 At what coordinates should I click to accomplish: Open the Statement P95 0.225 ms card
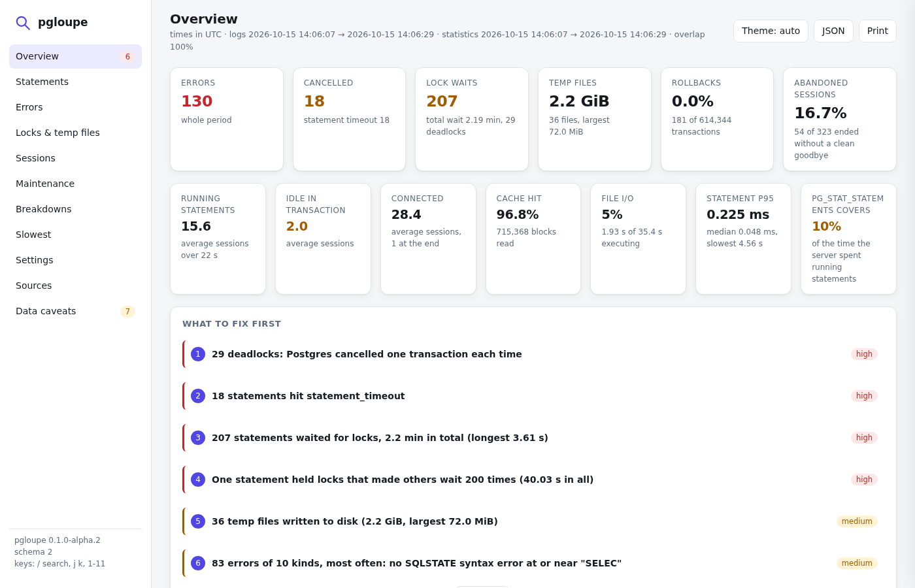pos(743,239)
